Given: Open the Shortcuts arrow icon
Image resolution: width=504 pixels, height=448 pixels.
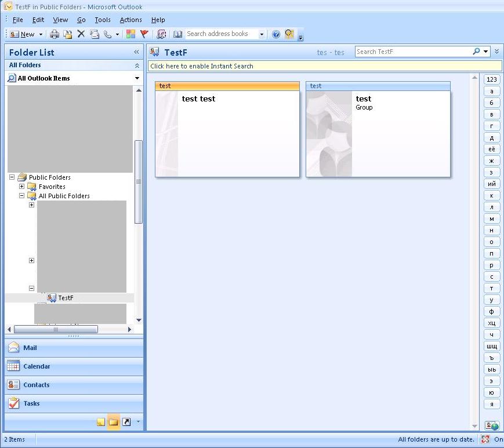Looking at the screenshot, I should pos(126,422).
